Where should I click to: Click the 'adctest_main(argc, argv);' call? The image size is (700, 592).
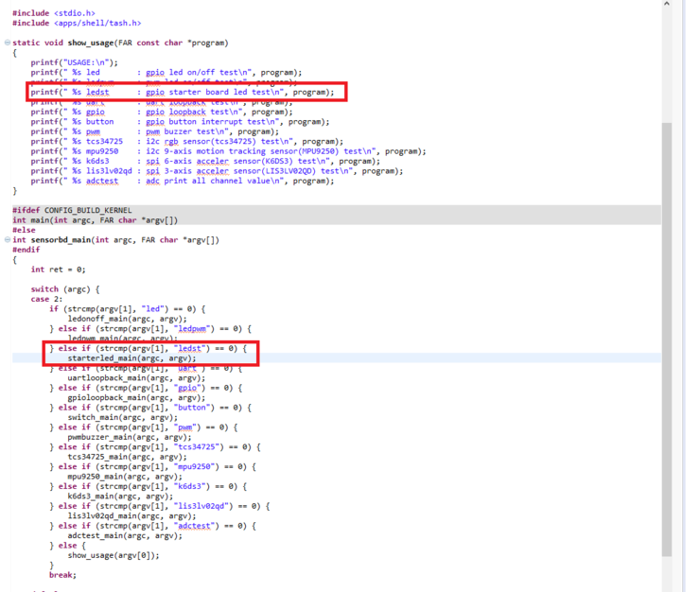(125, 535)
